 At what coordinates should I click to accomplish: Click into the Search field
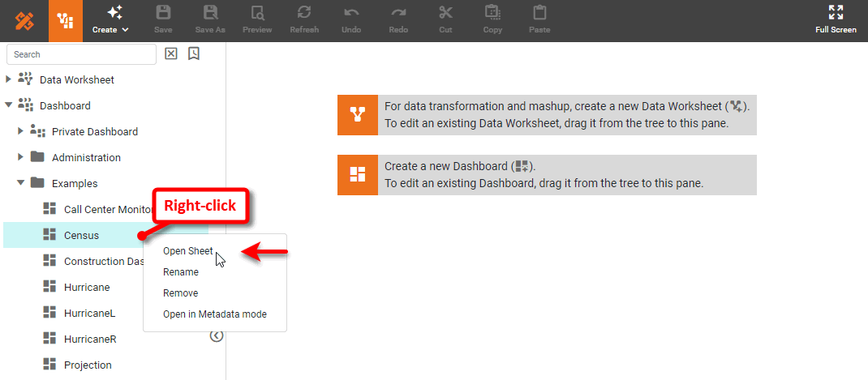(x=81, y=54)
